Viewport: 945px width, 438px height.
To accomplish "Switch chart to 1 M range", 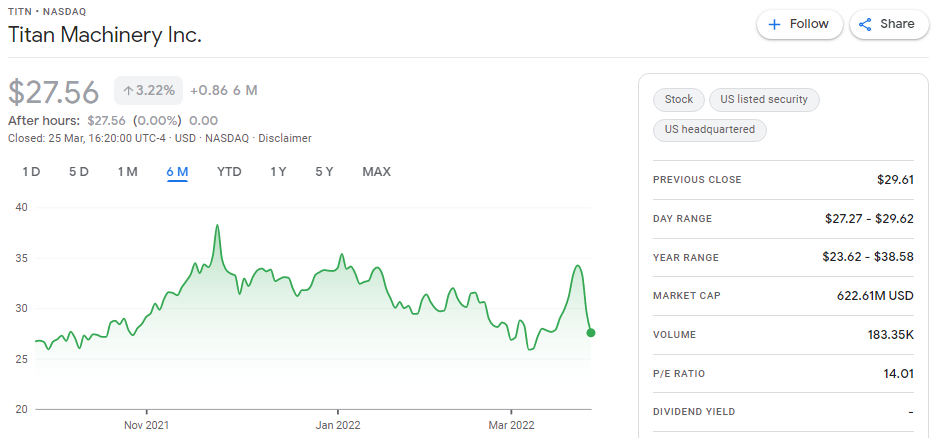I will pyautogui.click(x=127, y=172).
